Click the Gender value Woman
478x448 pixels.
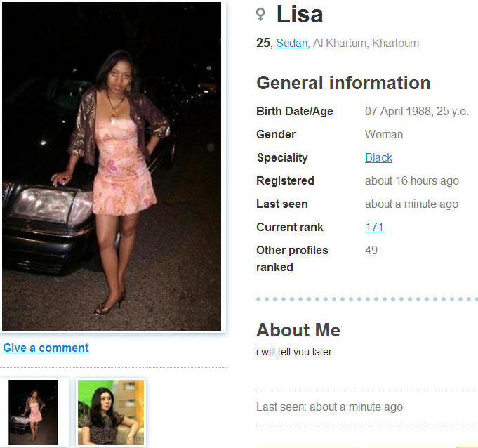point(384,134)
